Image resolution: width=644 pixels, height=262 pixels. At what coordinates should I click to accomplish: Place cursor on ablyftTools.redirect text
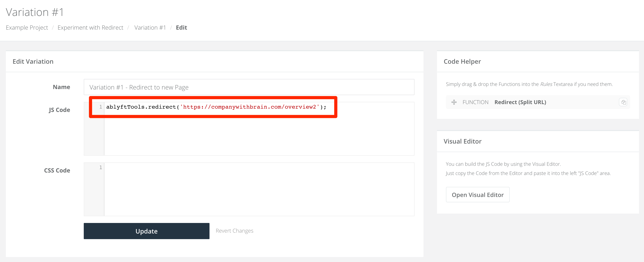point(141,107)
